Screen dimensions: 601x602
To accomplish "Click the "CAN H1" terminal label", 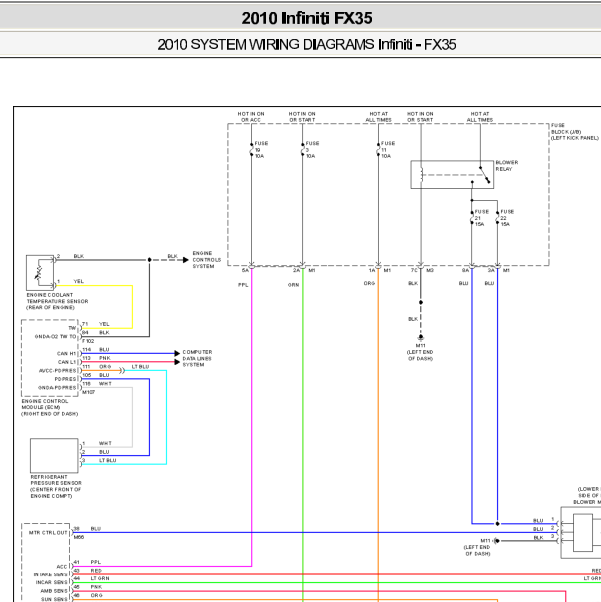I will pos(66,354).
